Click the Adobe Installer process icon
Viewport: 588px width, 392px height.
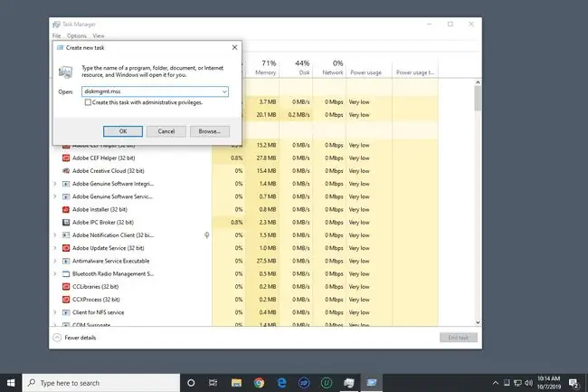pyautogui.click(x=66, y=209)
